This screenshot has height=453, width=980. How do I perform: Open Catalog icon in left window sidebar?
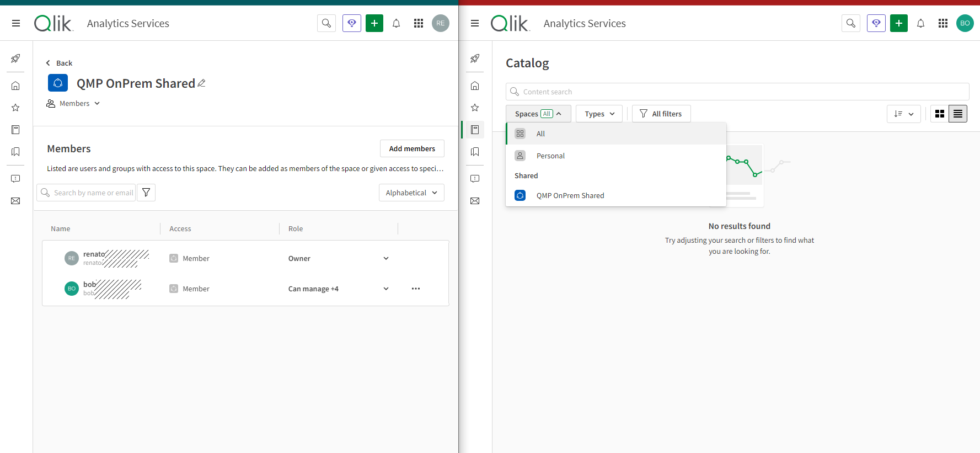(15, 130)
